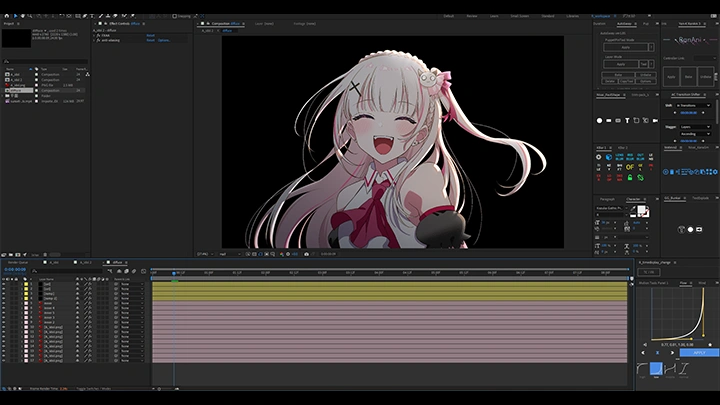720x405 pixels.
Task: Open the Stagger Layers dropdown
Action: [695, 127]
